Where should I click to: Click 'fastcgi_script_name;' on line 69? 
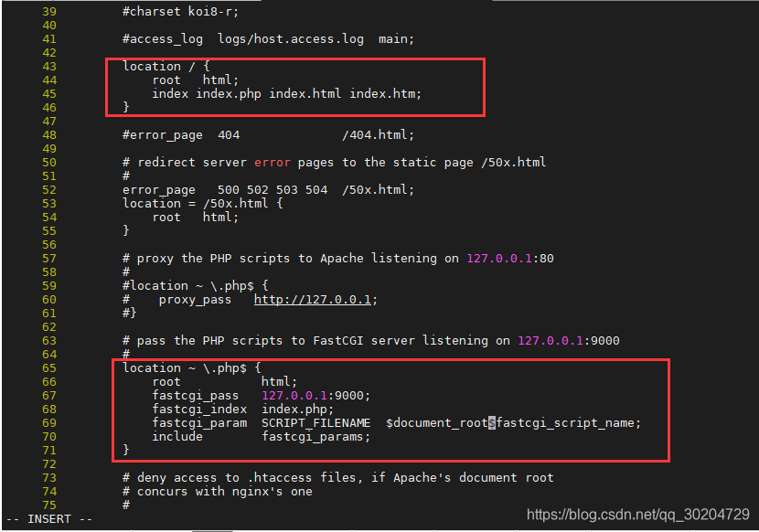point(568,423)
